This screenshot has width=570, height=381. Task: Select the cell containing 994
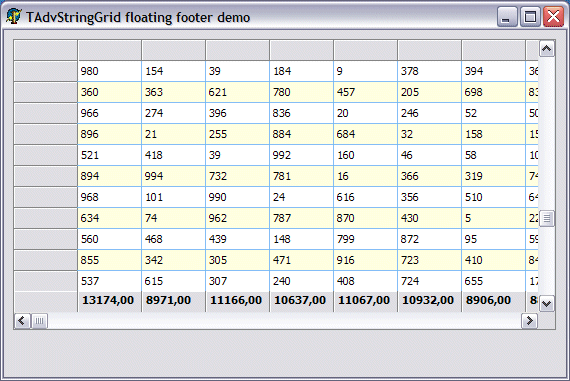point(173,177)
